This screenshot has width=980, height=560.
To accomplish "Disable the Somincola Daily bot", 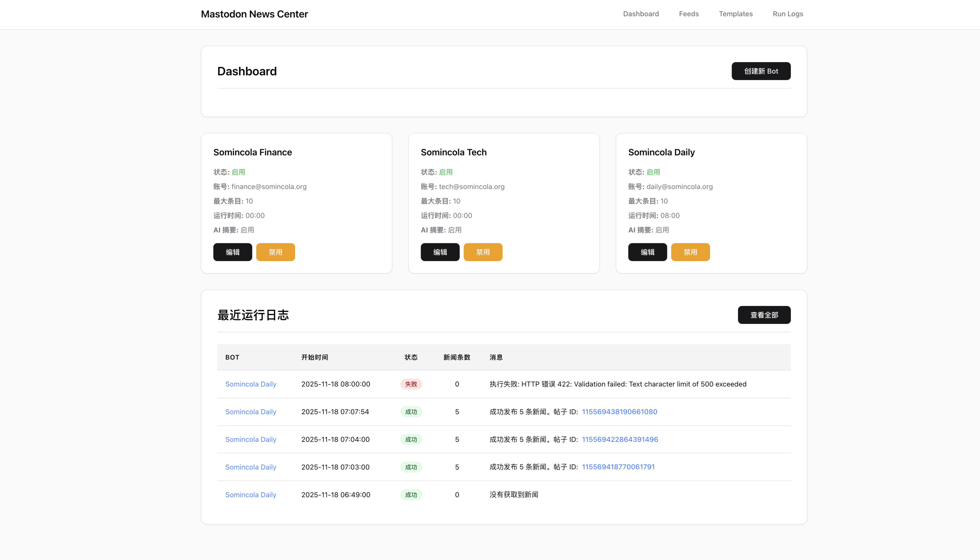I will 690,252.
